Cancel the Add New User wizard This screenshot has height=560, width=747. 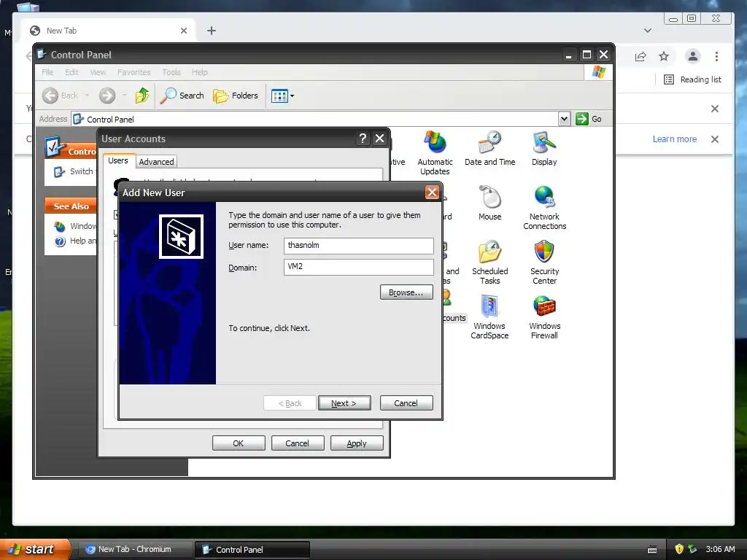coord(406,403)
